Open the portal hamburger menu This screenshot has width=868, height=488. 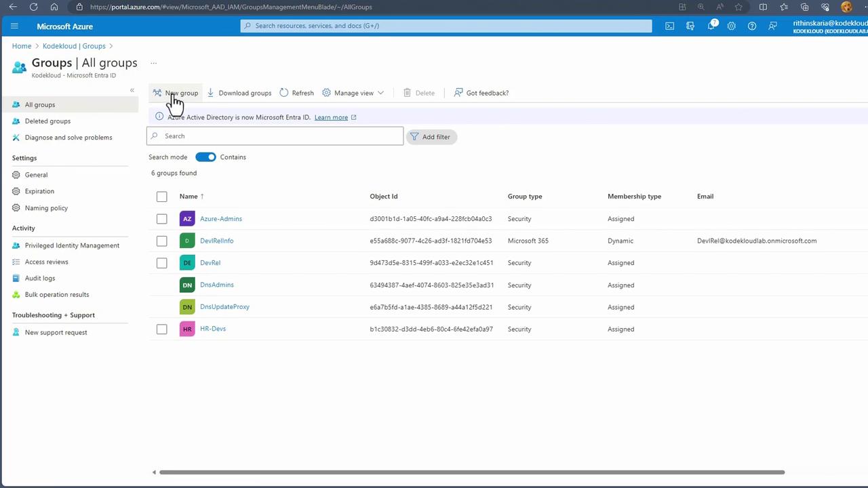(x=14, y=26)
